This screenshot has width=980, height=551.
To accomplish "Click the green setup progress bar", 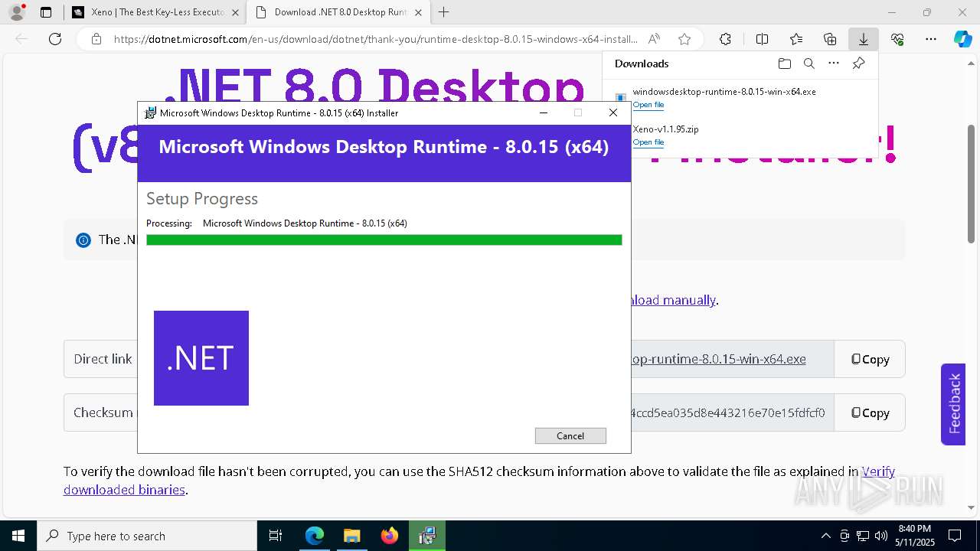I will click(x=384, y=240).
